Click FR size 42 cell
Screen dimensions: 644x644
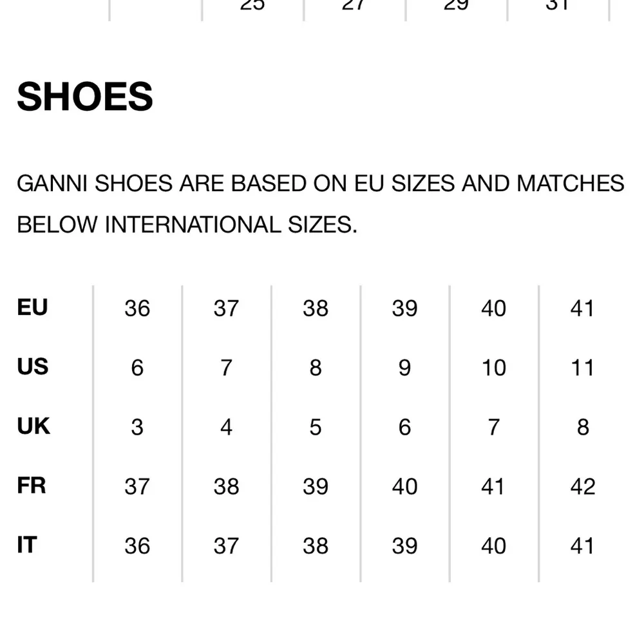point(582,486)
